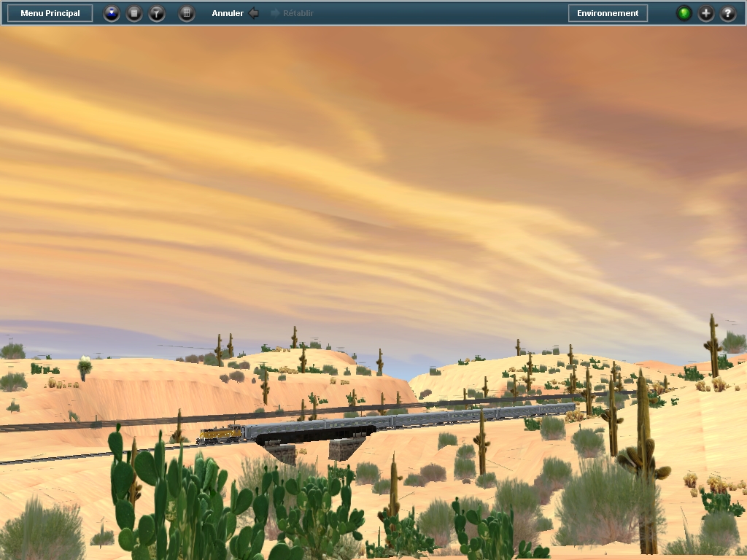The width and height of the screenshot is (747, 560).
Task: Click the plus icon in top bar
Action: click(706, 13)
